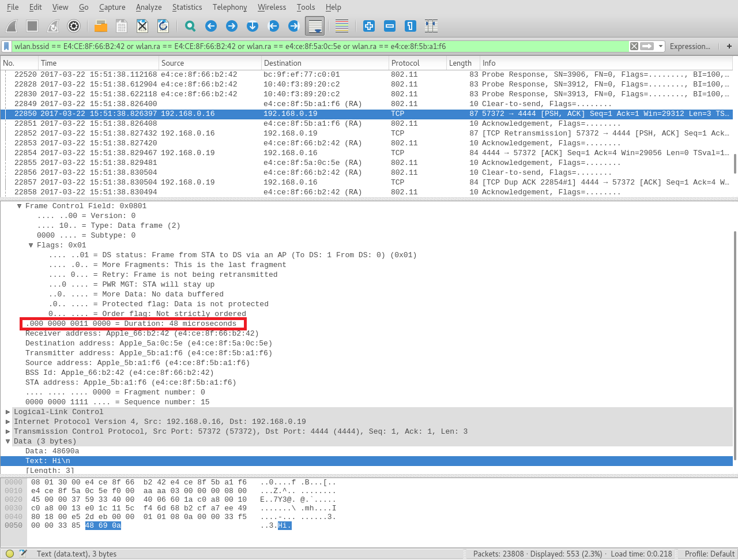Select packet 22852 TCP Retransmission row
Image resolution: width=738 pixels, height=560 pixels.
tap(367, 133)
